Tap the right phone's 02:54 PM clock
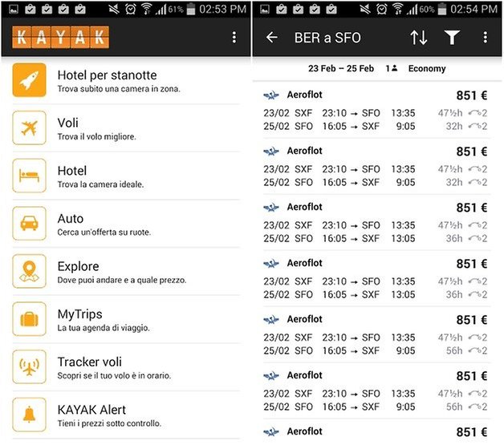 click(x=474, y=9)
